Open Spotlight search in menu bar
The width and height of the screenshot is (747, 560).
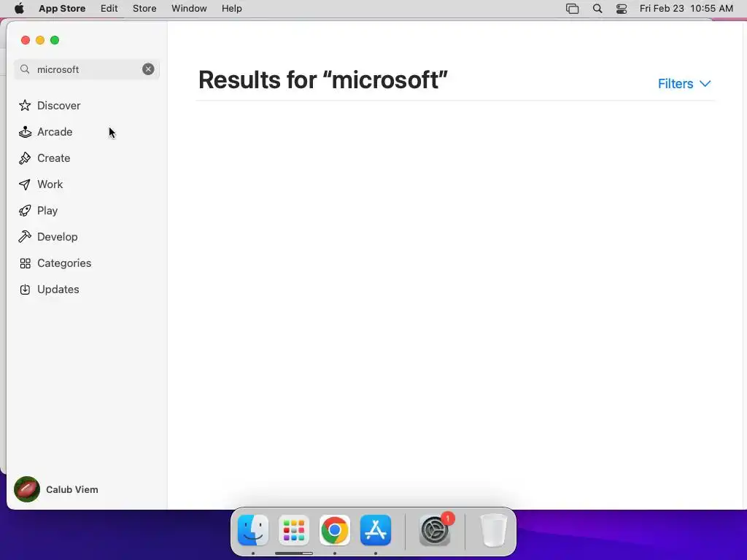[597, 9]
